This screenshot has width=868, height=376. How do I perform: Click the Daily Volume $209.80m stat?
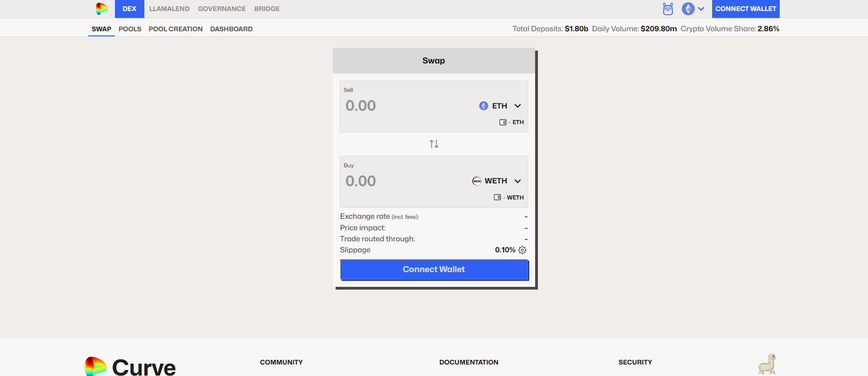pyautogui.click(x=634, y=29)
